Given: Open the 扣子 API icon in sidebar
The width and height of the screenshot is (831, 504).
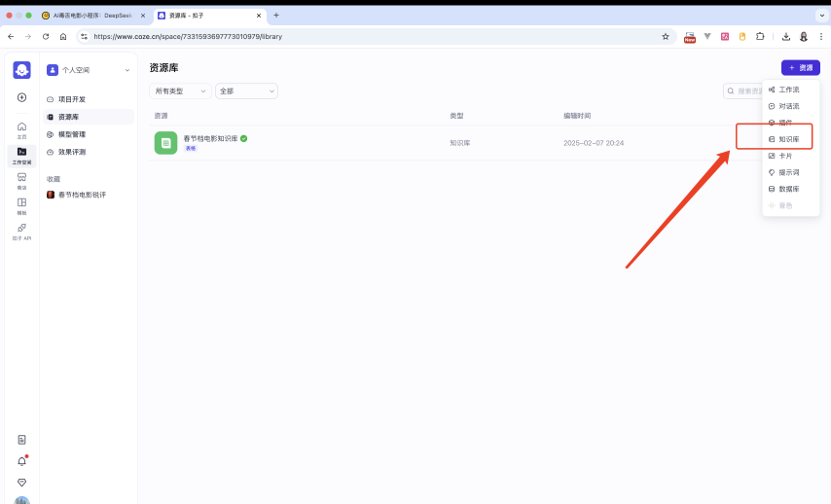Looking at the screenshot, I should coord(21,231).
